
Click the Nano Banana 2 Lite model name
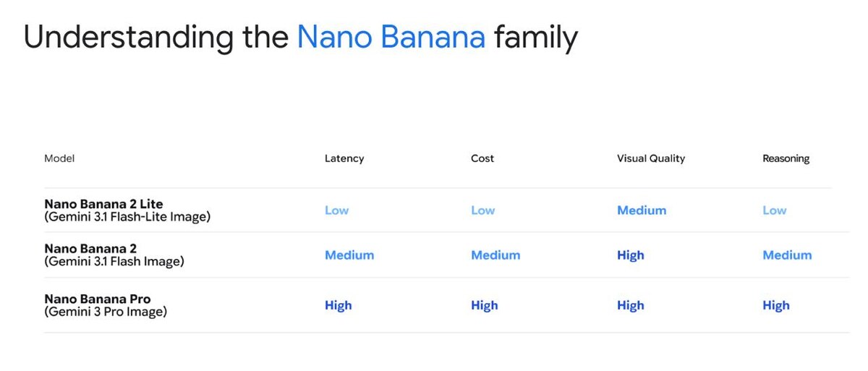pyautogui.click(x=103, y=204)
